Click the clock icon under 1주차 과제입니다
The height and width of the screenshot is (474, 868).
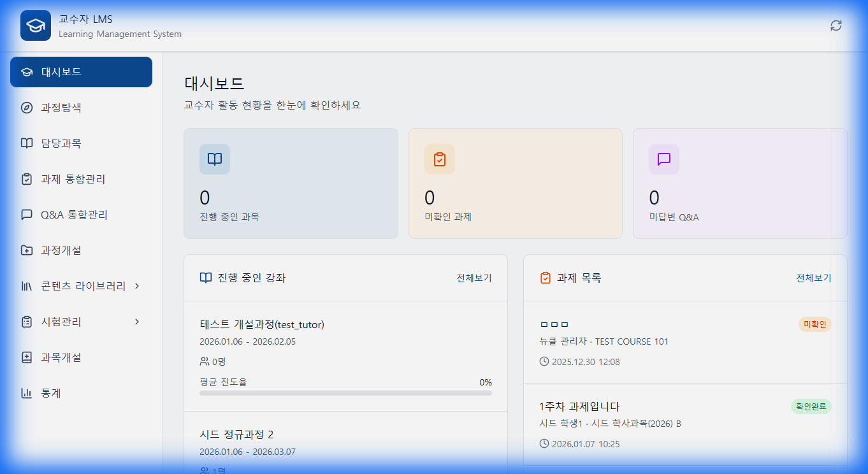544,442
